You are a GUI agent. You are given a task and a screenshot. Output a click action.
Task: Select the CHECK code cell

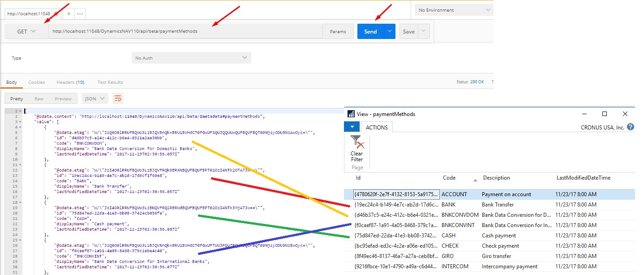pos(450,246)
